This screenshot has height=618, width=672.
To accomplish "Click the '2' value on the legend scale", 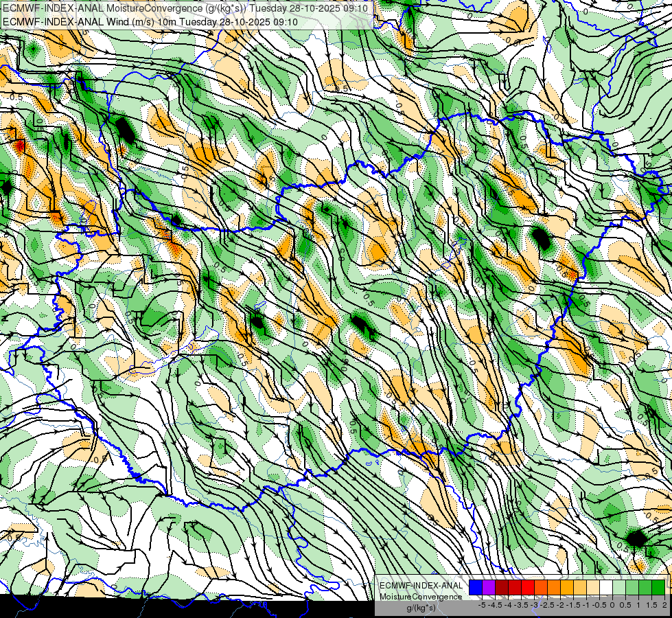I will pyautogui.click(x=664, y=605).
